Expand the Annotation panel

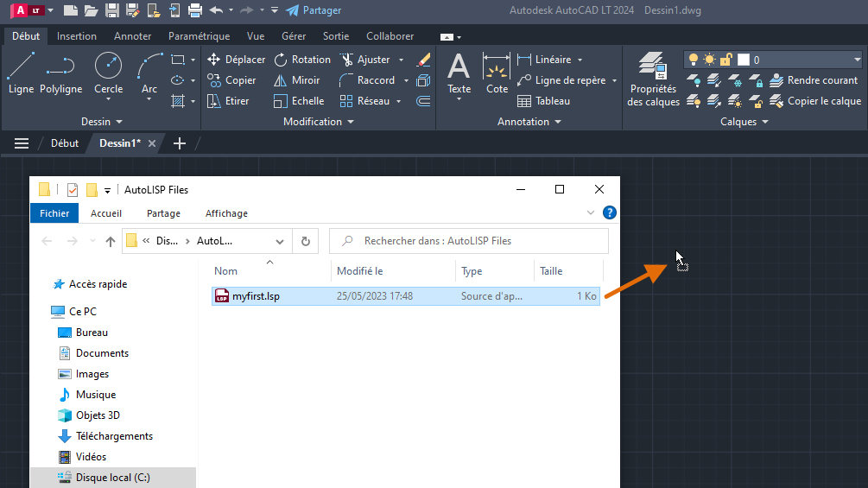(x=529, y=122)
